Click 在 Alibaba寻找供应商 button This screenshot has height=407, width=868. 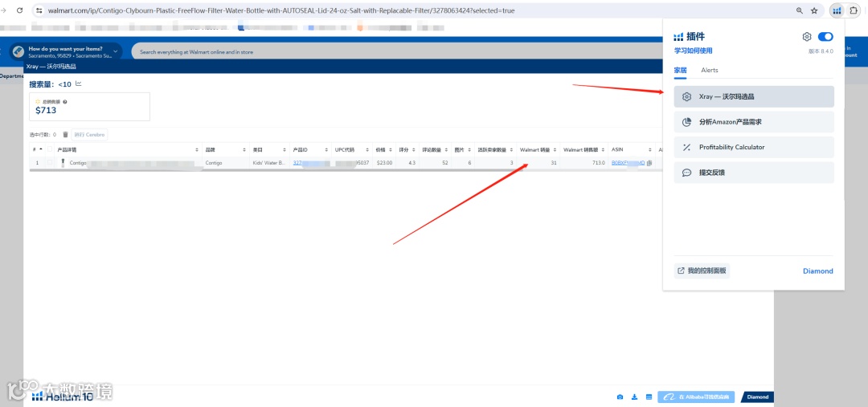click(x=697, y=397)
